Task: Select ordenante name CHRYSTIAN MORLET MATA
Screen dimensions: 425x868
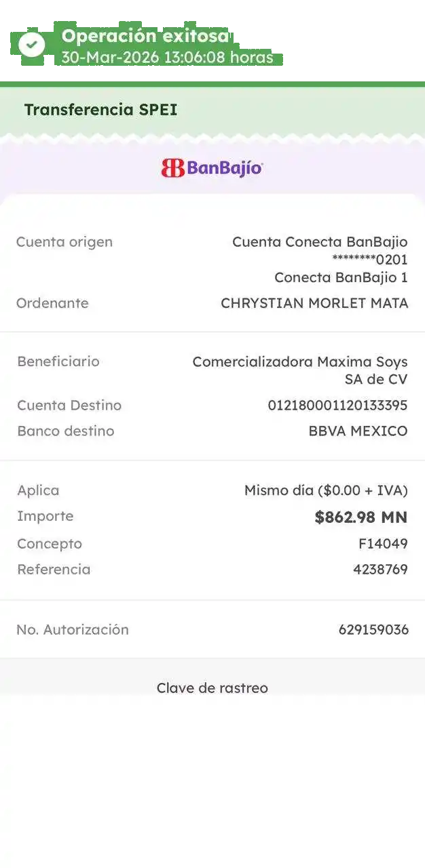Action: click(x=314, y=303)
